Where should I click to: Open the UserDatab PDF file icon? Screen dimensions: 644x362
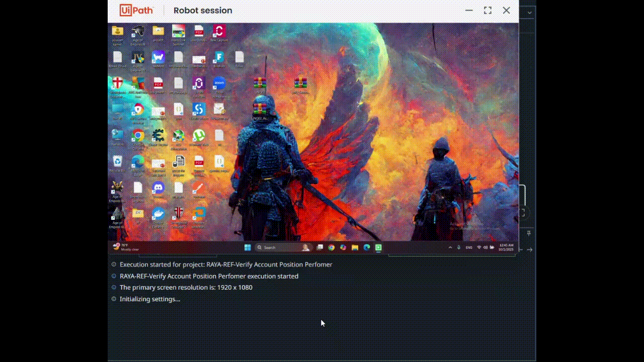click(x=199, y=32)
